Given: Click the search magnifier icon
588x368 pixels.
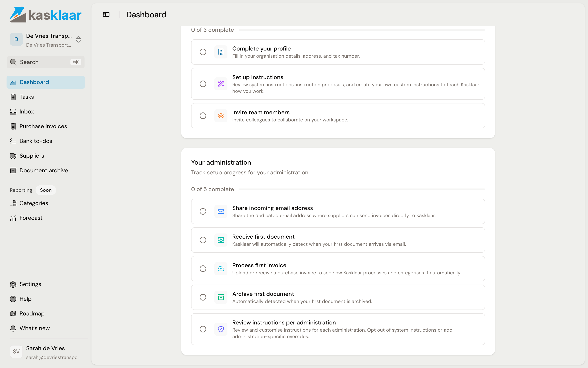Looking at the screenshot, I should pyautogui.click(x=13, y=62).
